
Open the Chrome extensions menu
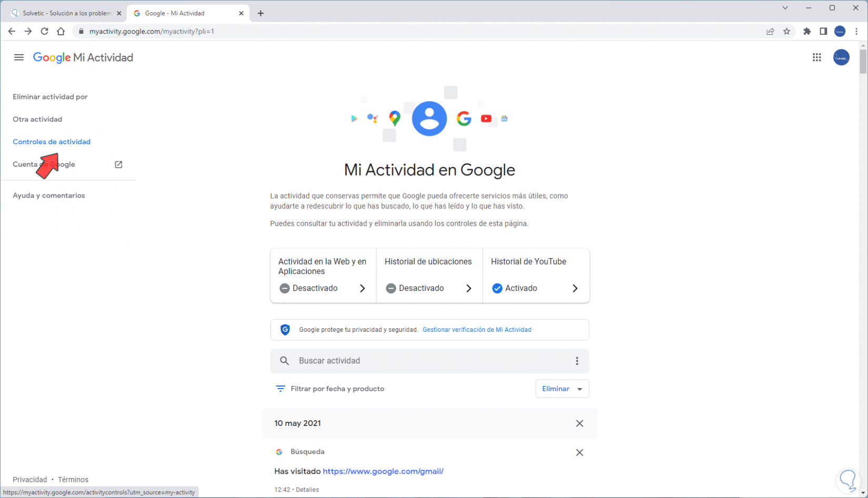(807, 31)
